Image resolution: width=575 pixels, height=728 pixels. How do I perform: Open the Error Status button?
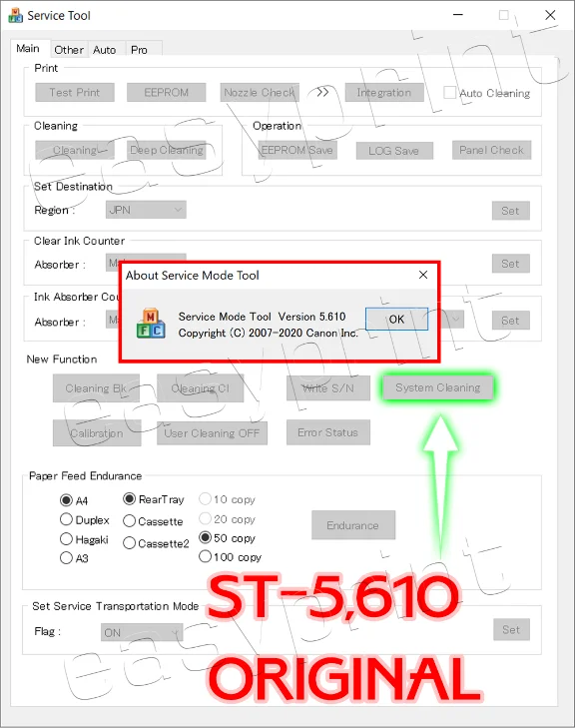328,432
